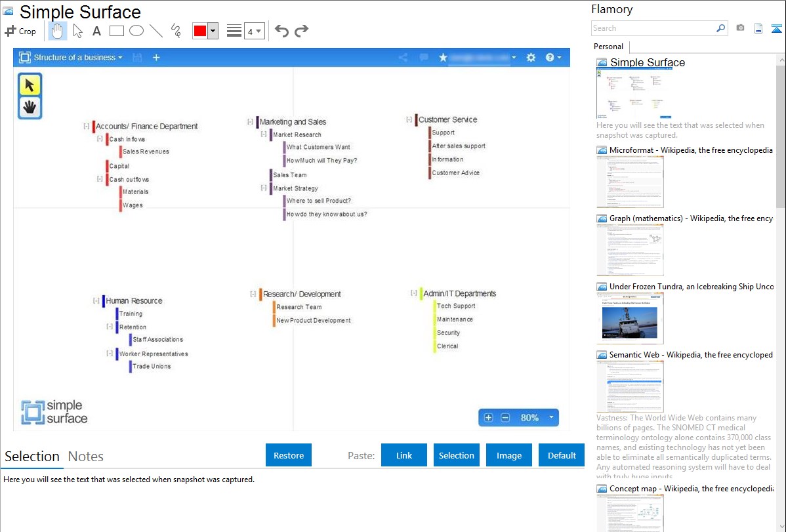Screen dimensions: 786x532
Task: Toggle the yellow arrow select tool on the canvas
Action: point(30,85)
